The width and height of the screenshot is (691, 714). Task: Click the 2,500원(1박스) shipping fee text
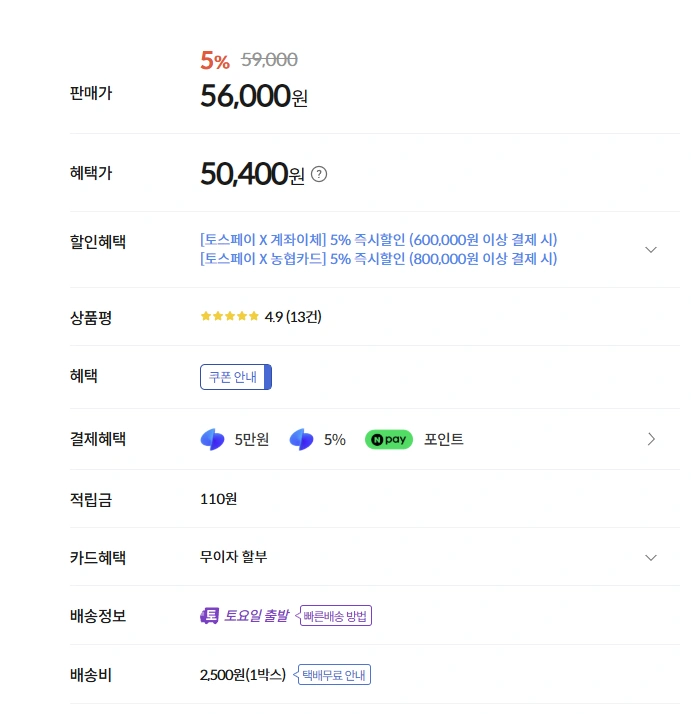(243, 675)
